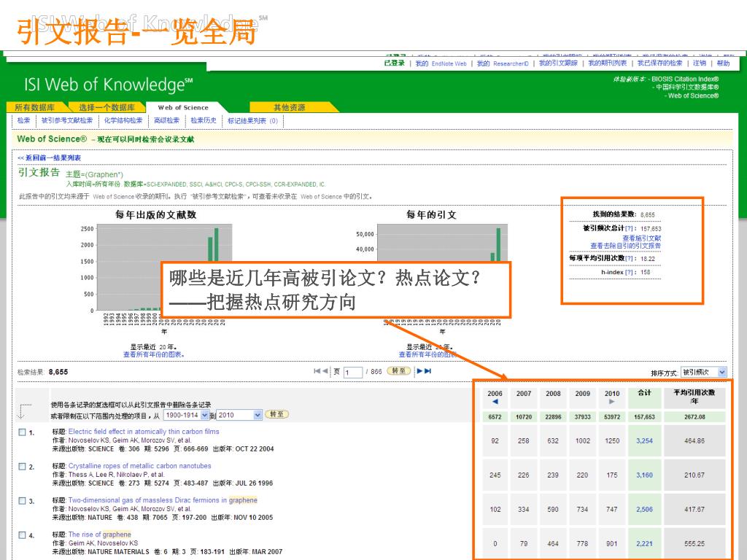Check the box for record 3 Two-dimensional gas
747x560 pixels.
[x=22, y=500]
